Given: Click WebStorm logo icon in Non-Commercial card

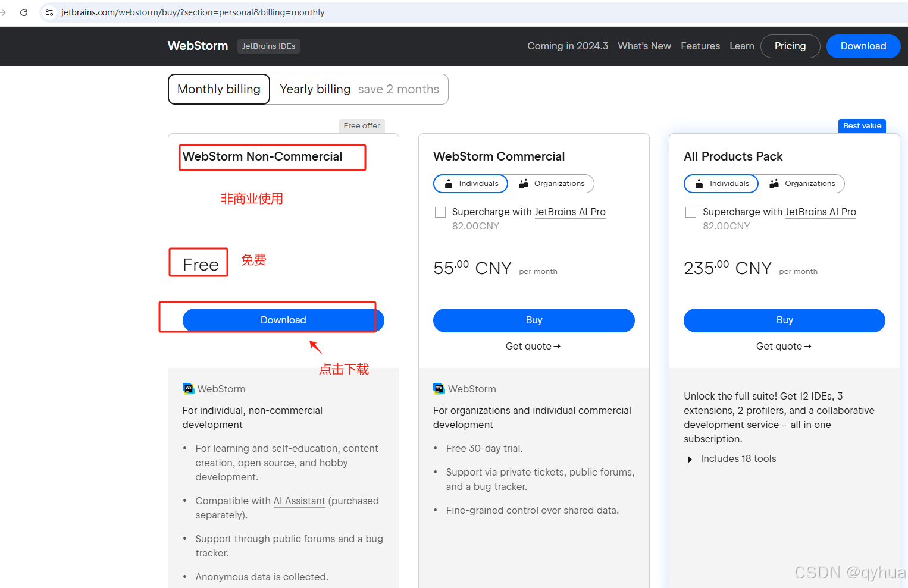Looking at the screenshot, I should pos(188,389).
